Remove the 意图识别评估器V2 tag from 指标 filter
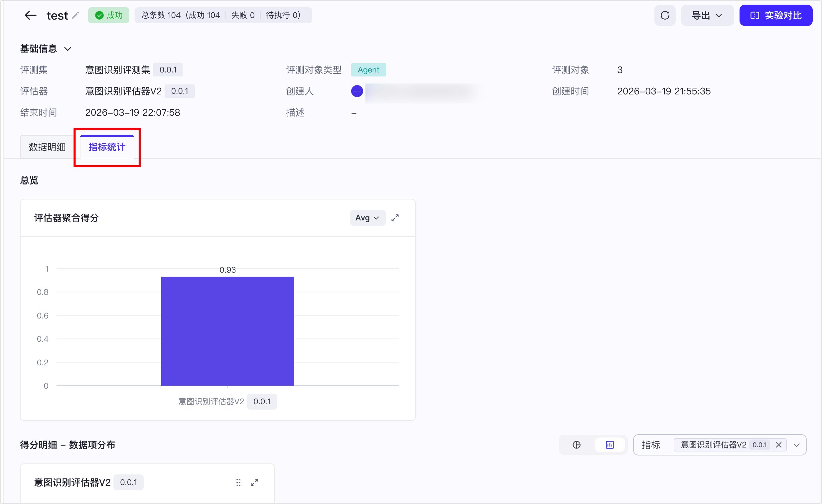 779,444
